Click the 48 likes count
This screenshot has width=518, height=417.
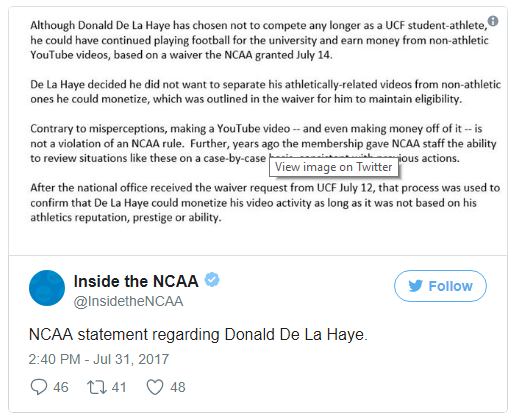(x=178, y=387)
